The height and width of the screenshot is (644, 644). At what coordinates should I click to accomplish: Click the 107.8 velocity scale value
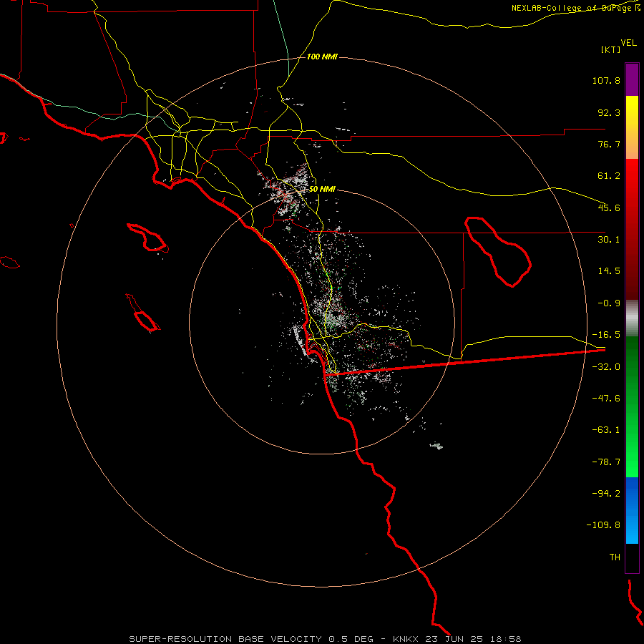pyautogui.click(x=606, y=80)
